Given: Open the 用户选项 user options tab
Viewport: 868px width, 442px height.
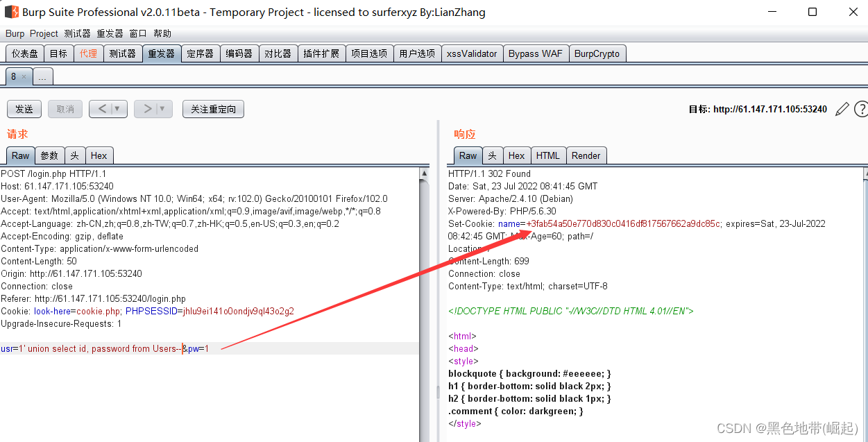Looking at the screenshot, I should coord(417,53).
